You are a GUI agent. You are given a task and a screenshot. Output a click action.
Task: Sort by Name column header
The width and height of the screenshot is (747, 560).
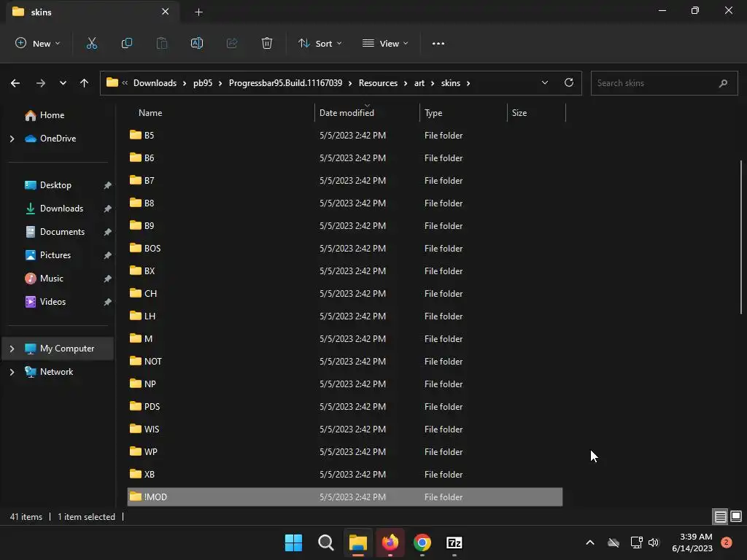point(150,113)
